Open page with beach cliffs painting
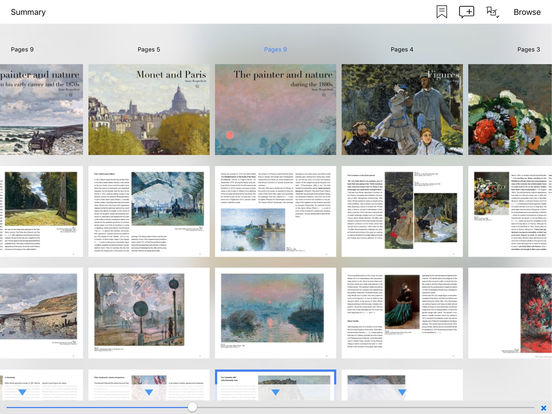552x414 pixels. tap(42, 313)
